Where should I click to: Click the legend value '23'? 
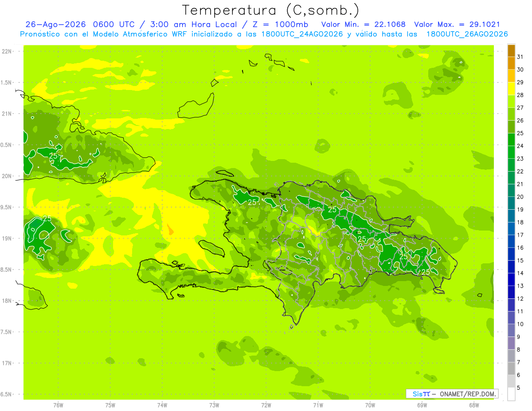tap(520, 159)
